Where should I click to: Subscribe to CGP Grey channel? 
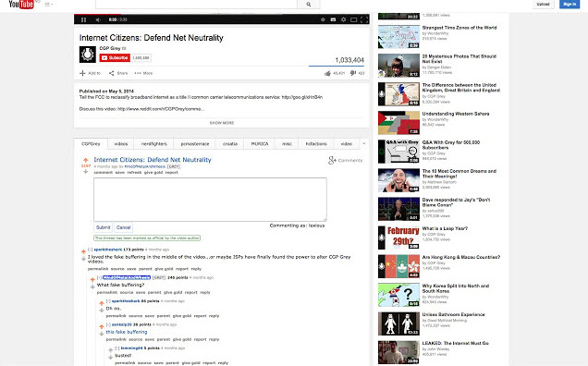pyautogui.click(x=115, y=57)
